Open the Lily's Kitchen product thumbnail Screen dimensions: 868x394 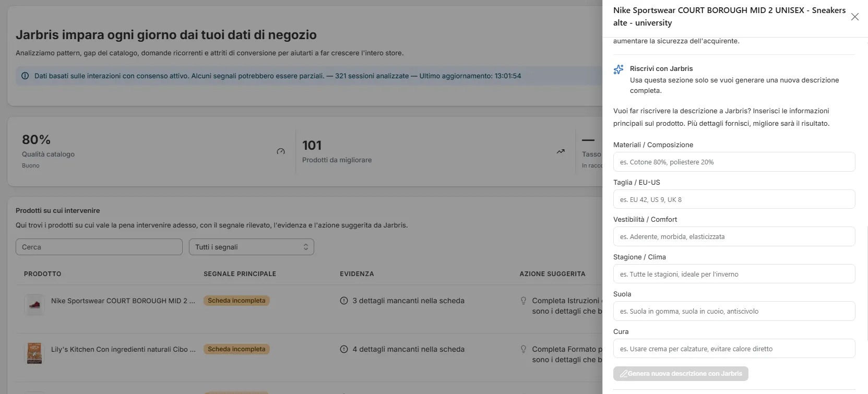coord(34,353)
